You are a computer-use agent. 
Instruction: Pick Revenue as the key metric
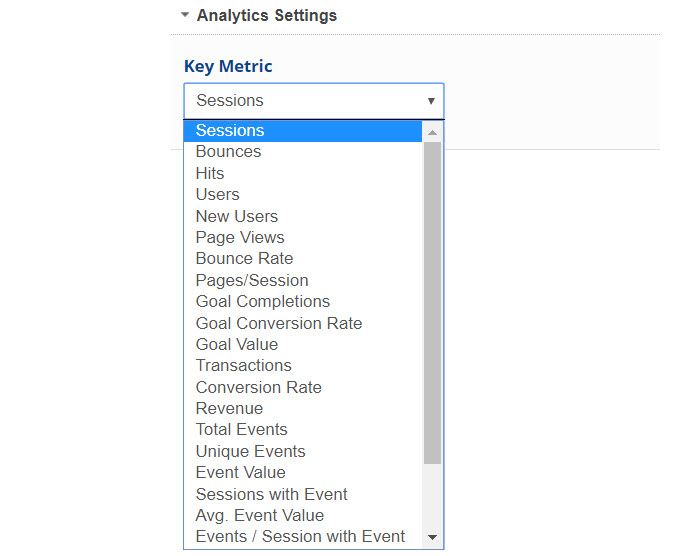pyautogui.click(x=229, y=408)
